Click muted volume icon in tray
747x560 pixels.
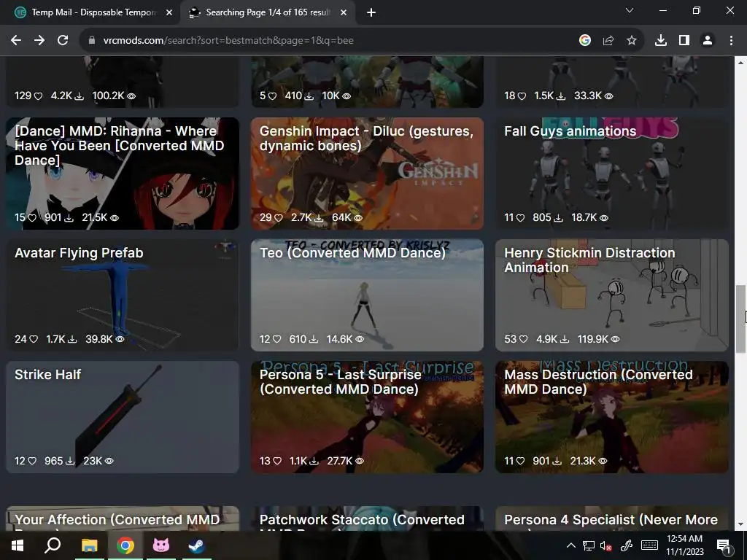pos(606,545)
